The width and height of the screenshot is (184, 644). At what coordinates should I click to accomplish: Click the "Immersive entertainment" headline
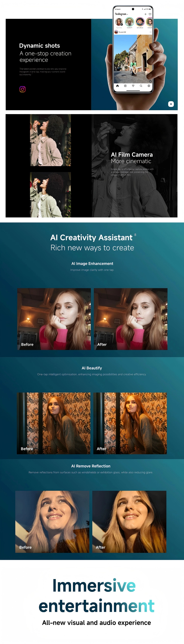tap(96, 596)
